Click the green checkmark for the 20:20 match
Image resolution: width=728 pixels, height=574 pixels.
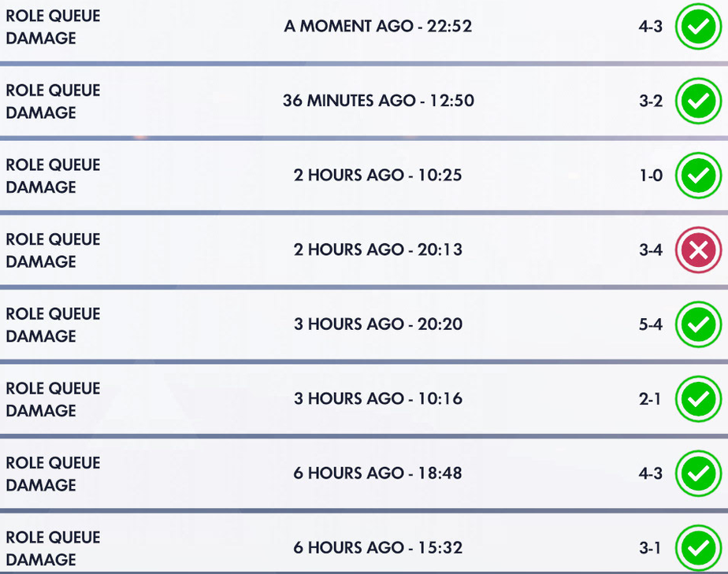698,324
